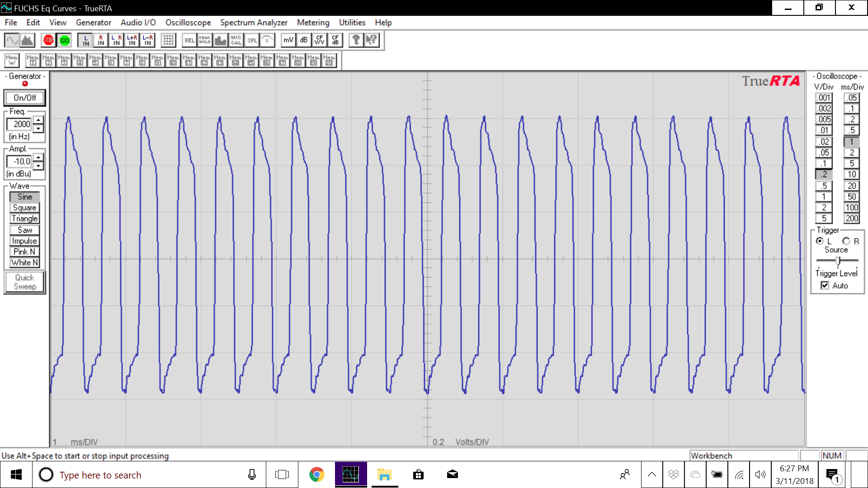
Task: Select R trigger source radio button
Action: tap(846, 241)
